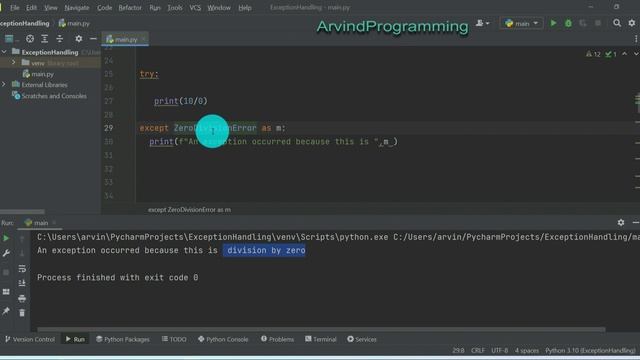Open the Help menu
This screenshot has width=640, height=360.
[244, 7]
